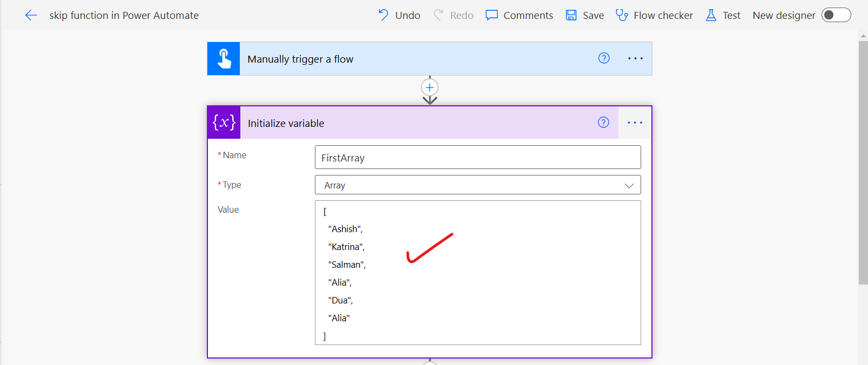The width and height of the screenshot is (868, 365).
Task: Open ellipsis menu on Manually trigger a flow
Action: [635, 58]
